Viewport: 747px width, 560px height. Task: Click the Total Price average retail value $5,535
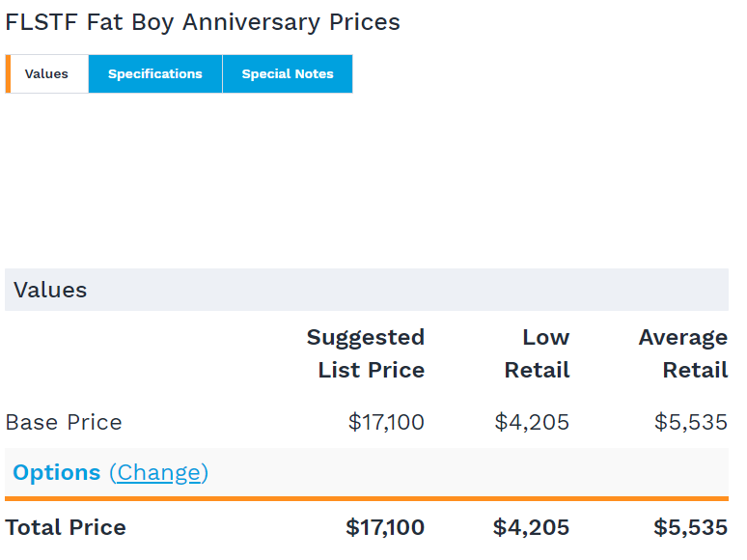click(x=690, y=527)
